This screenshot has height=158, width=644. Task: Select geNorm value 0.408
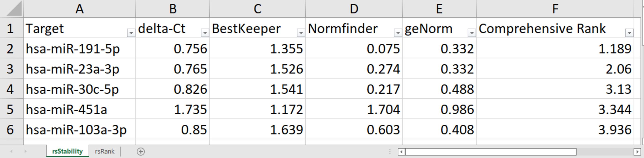pos(439,129)
